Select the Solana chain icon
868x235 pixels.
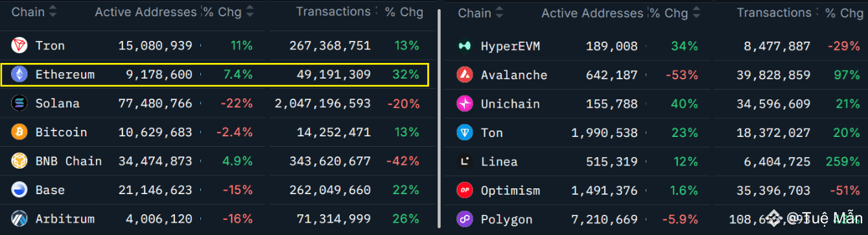19,103
